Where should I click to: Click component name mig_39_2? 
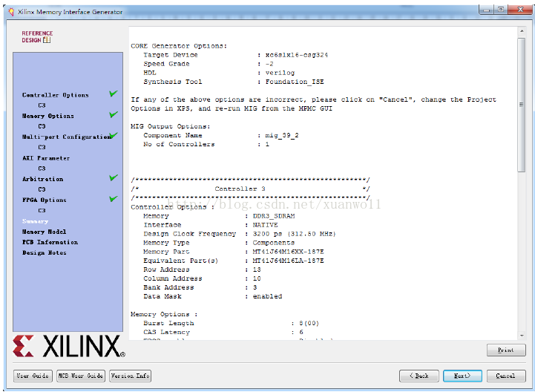click(x=282, y=136)
